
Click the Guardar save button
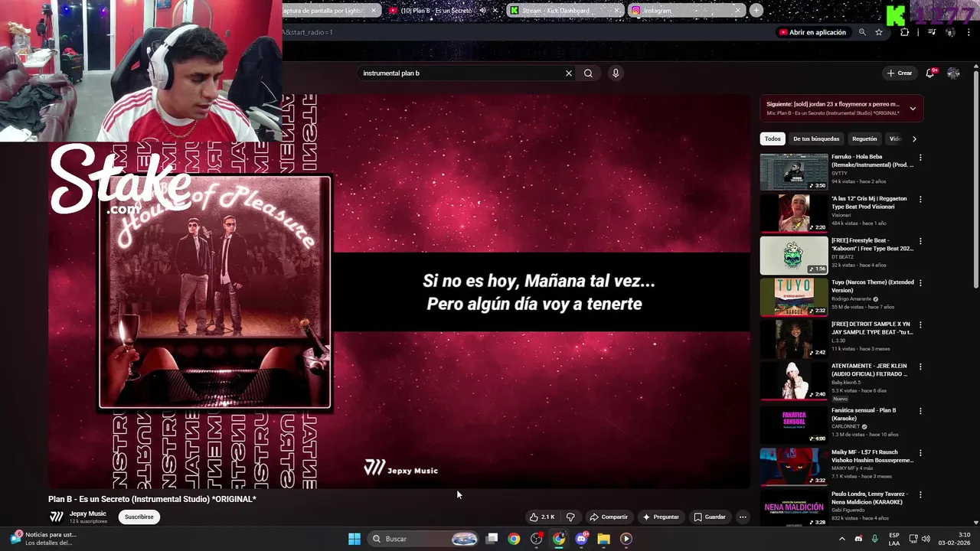click(710, 517)
